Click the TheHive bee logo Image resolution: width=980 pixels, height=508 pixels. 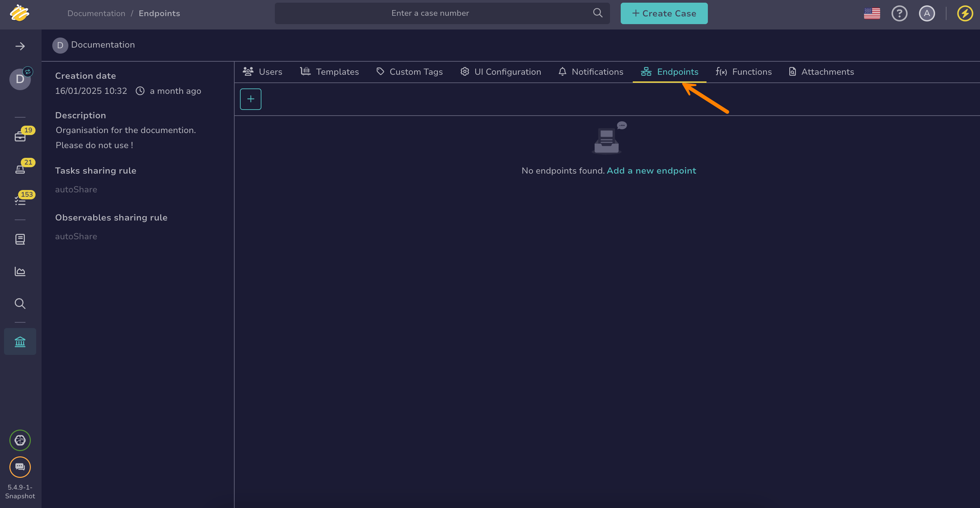(x=19, y=13)
